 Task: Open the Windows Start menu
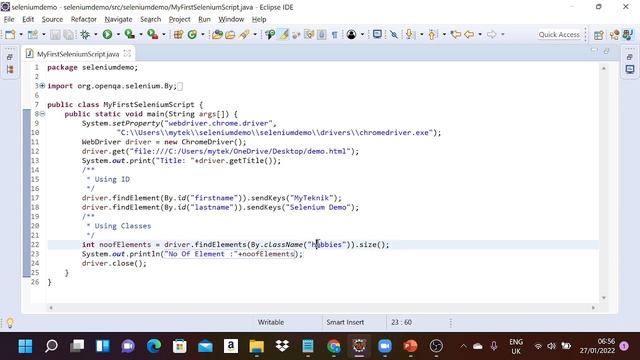[x=25, y=346]
